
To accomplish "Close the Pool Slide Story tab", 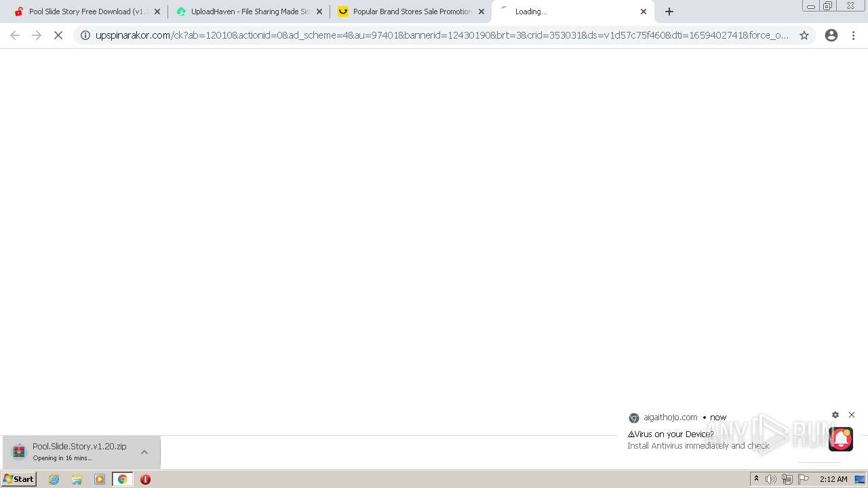I will [x=157, y=12].
